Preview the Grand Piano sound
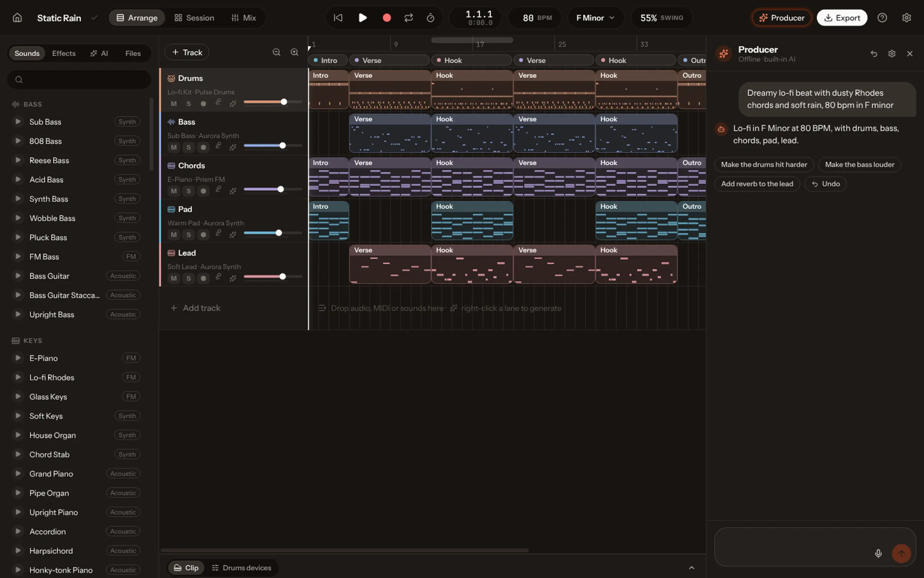The image size is (924, 578). click(18, 473)
